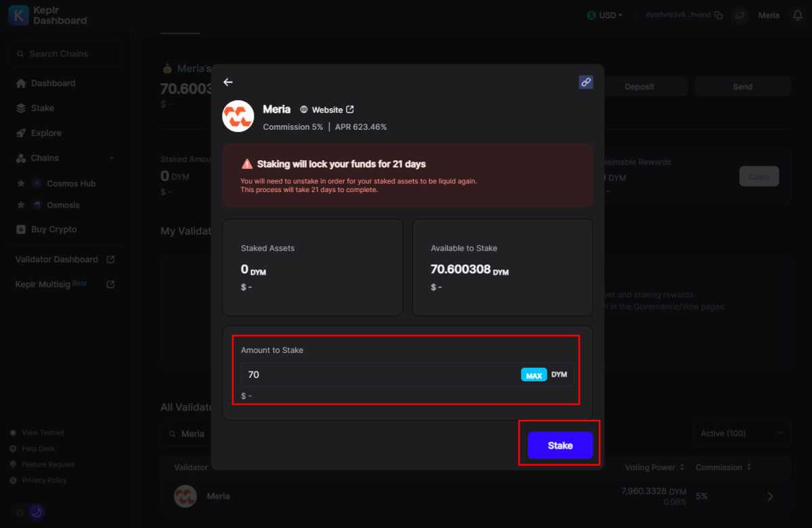Click the Search Chains magnifier icon
The image size is (812, 528).
(x=20, y=53)
